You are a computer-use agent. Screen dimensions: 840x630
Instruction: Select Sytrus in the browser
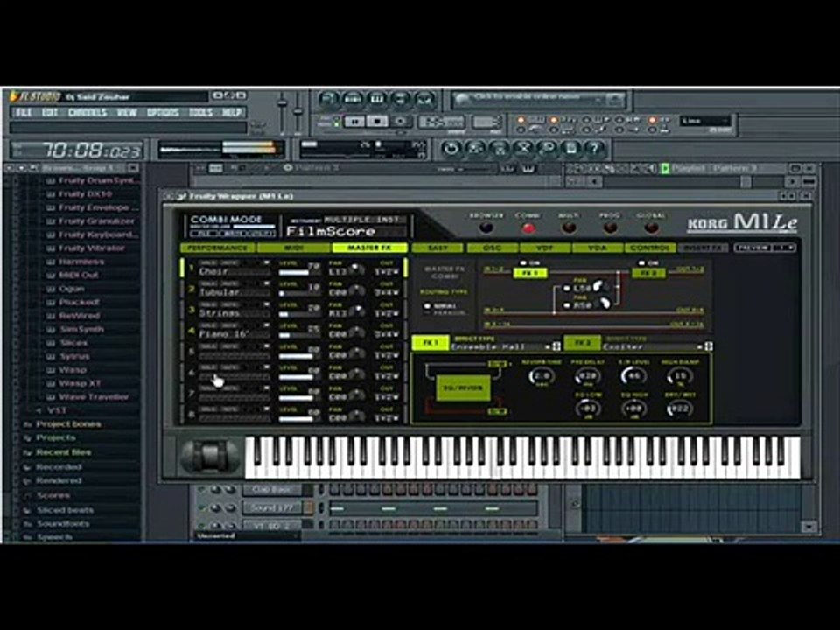(74, 356)
